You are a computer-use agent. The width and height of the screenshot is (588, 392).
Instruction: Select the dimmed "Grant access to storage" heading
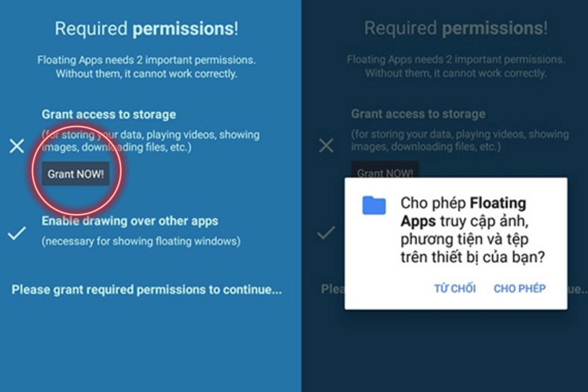418,115
